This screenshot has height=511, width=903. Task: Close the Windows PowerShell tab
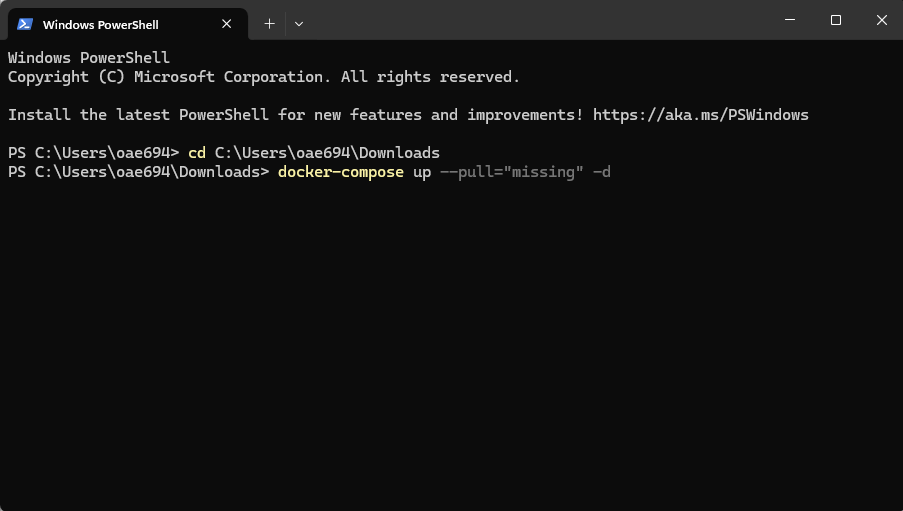227,24
